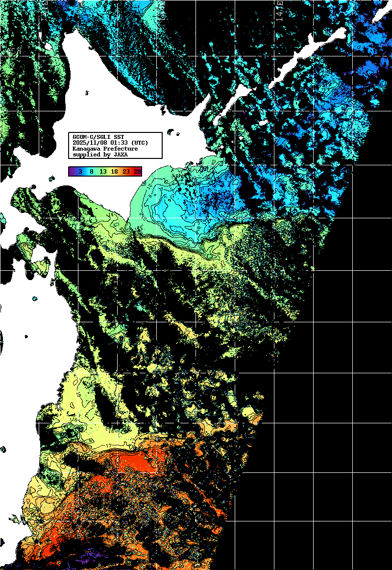Viewport: 392px width, 570px height.
Task: Click the white island in top-right corner
Action: (381, 14)
